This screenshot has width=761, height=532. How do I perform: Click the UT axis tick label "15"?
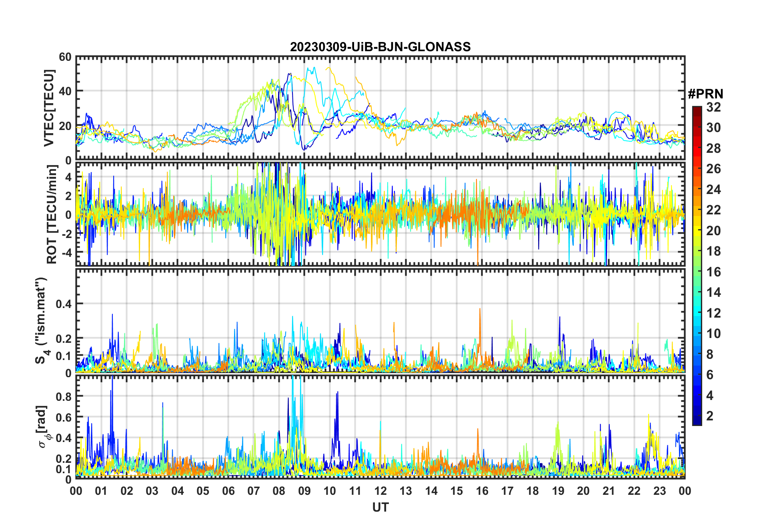coord(457,491)
